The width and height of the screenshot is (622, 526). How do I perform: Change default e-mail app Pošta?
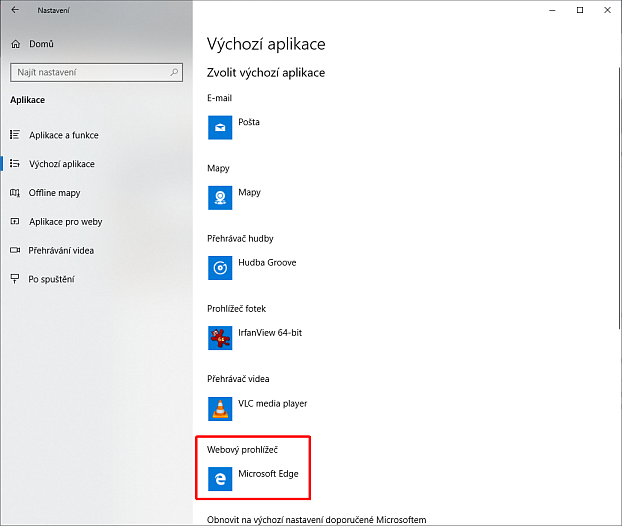click(249, 122)
